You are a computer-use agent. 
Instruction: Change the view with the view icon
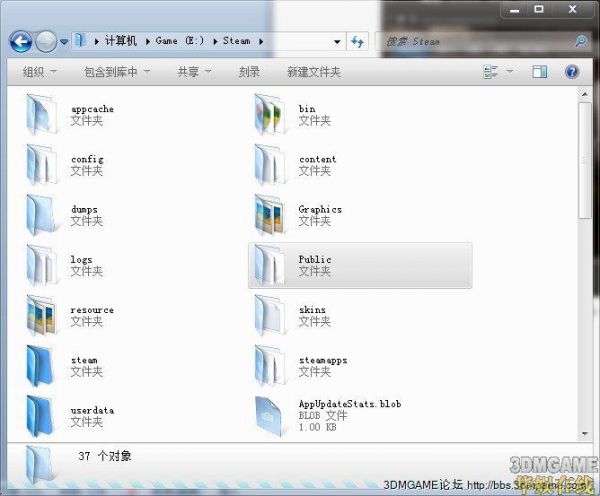pyautogui.click(x=491, y=72)
